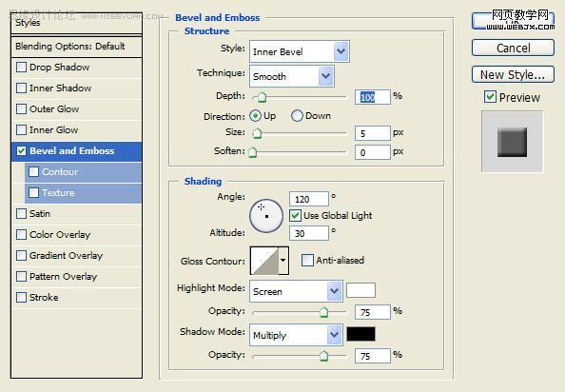
Task: Enable the Drop Shadow checkbox
Action: (x=22, y=67)
